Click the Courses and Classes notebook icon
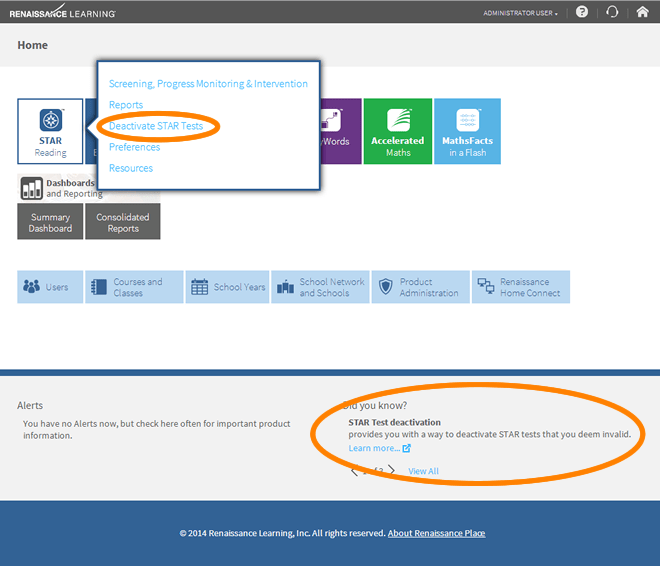This screenshot has height=566, width=660. click(x=99, y=287)
